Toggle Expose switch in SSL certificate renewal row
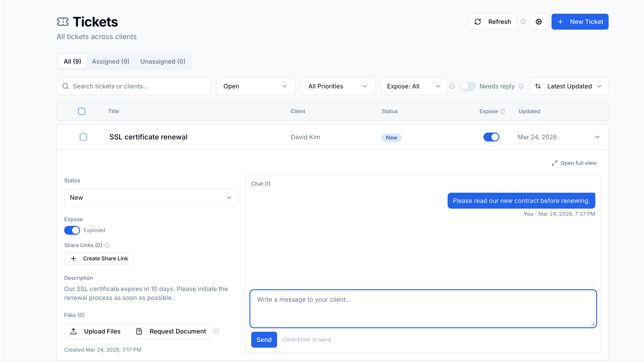 (x=491, y=137)
